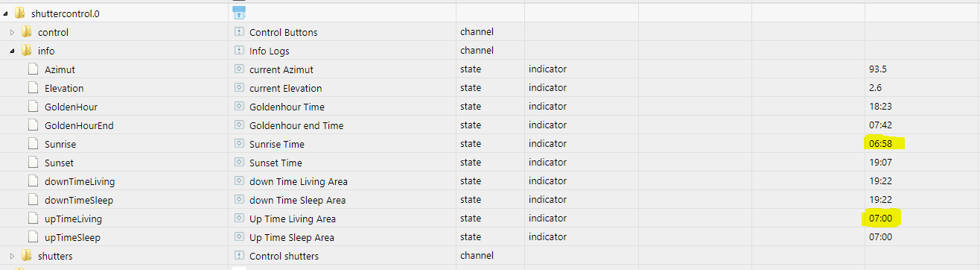Click the Info Logs channel icon
980x270 pixels.
point(239,51)
